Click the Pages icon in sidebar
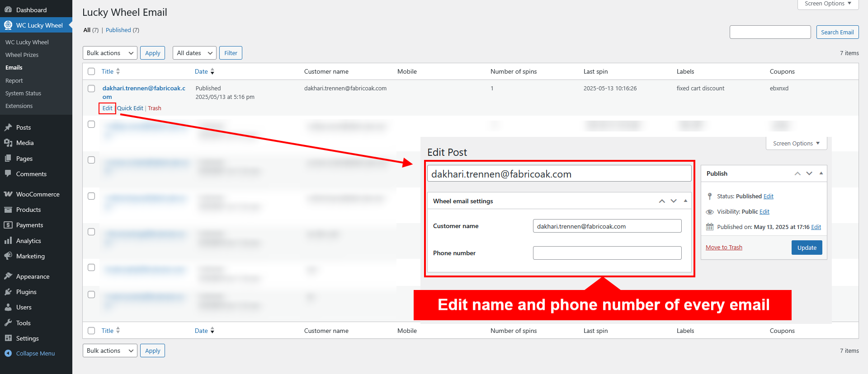The height and width of the screenshot is (374, 868). point(8,159)
